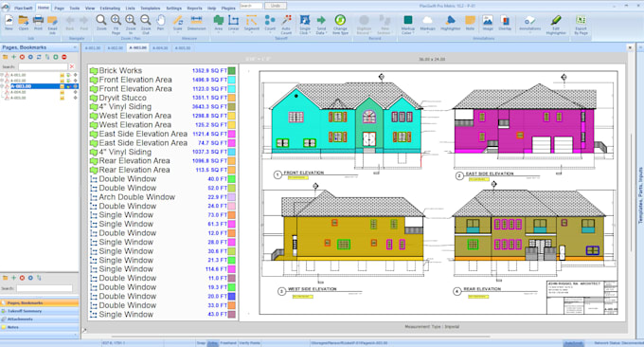
Task: Click the color swatch for Arch Double Window
Action: point(232,197)
